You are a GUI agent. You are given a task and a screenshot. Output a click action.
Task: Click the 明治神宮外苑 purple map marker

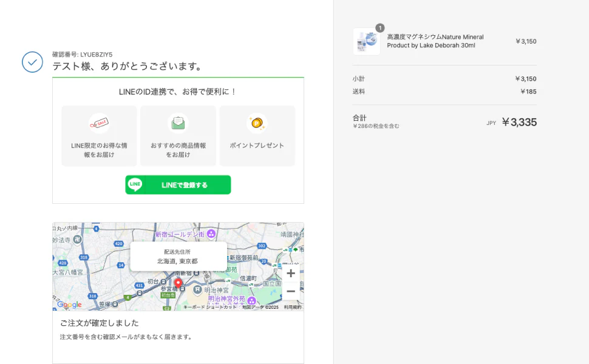pos(251,300)
